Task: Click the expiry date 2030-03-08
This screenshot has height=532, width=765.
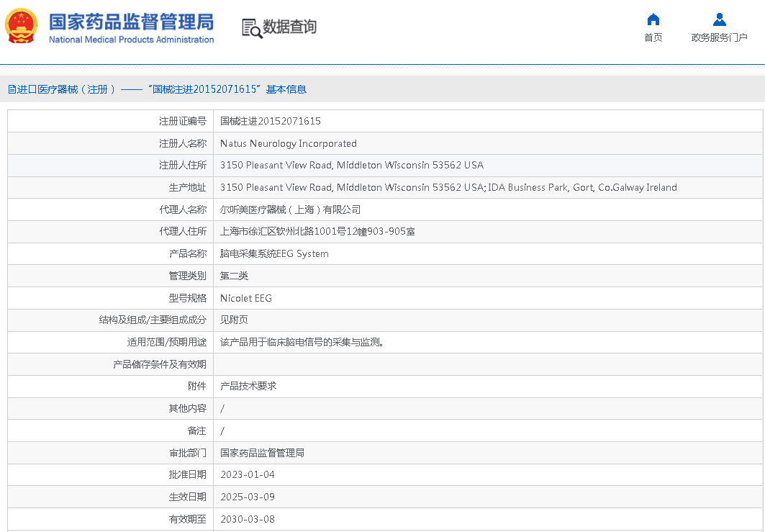Action: (247, 519)
